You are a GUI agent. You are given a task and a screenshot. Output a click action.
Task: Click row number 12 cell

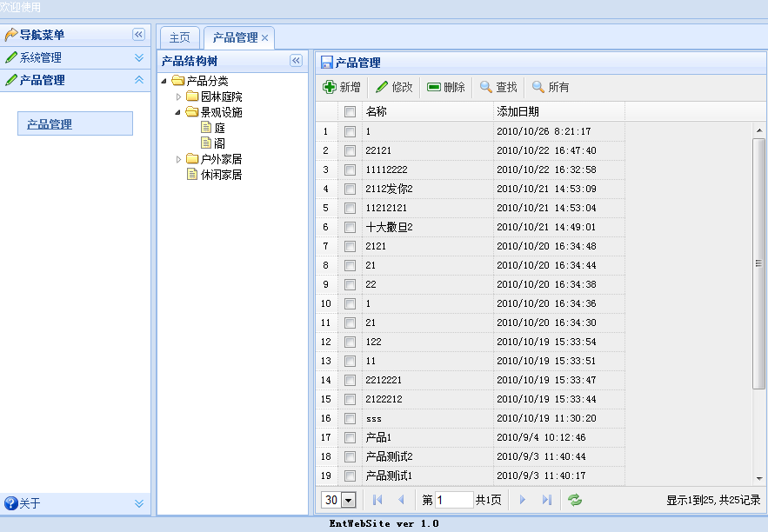coord(326,342)
